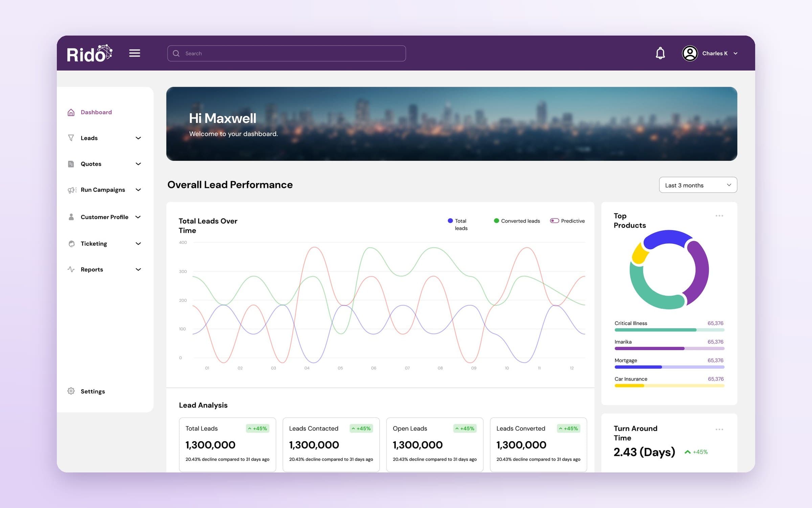Click the 2.43 (Days) value
Viewport: 812px width, 508px height.
click(644, 452)
